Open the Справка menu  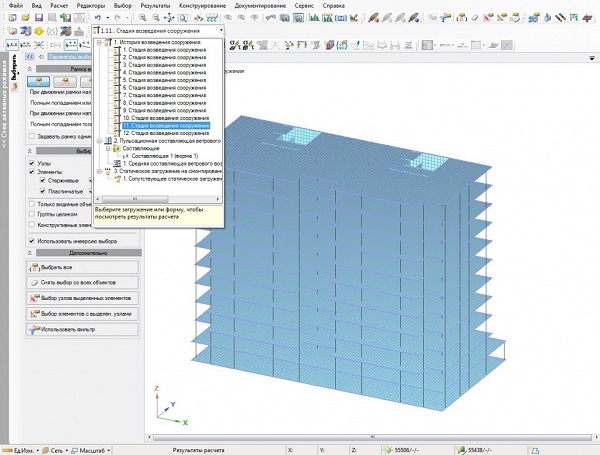coord(334,6)
